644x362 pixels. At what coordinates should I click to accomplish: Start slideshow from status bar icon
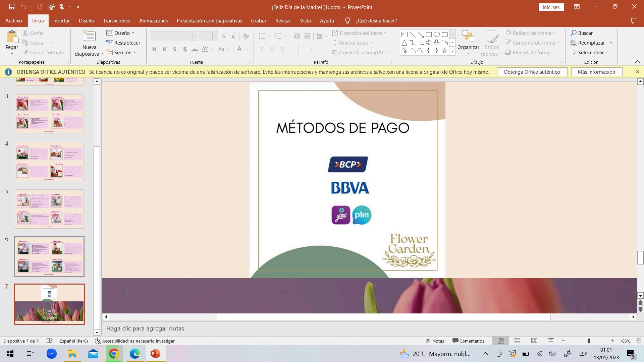(x=551, y=341)
